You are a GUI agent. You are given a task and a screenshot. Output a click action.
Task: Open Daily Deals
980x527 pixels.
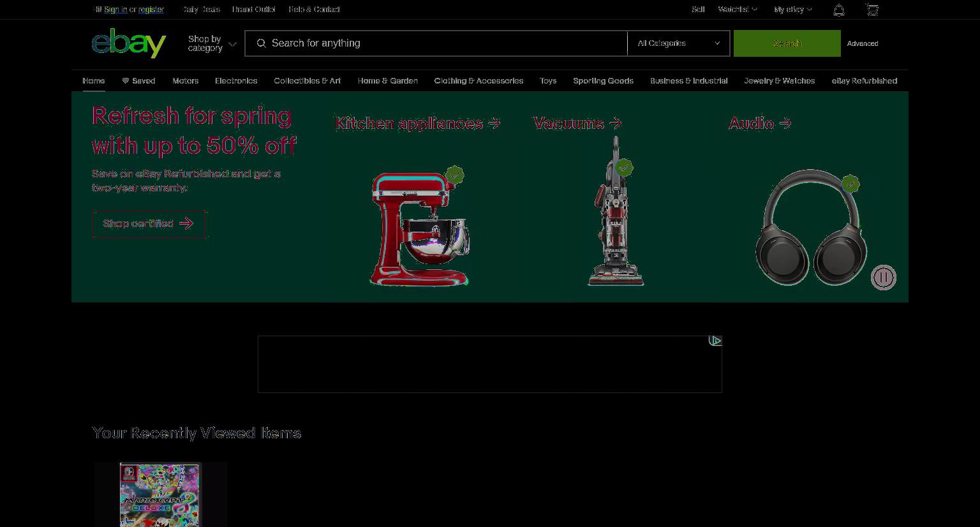(202, 10)
